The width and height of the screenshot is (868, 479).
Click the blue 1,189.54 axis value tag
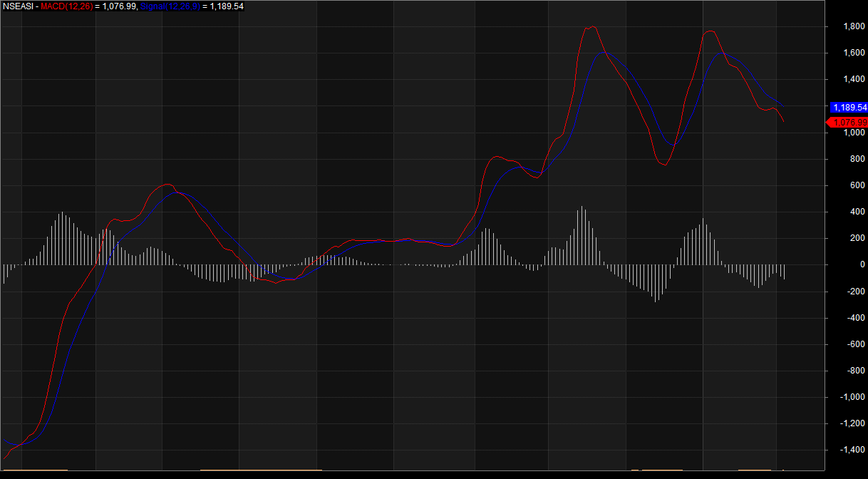[849, 107]
